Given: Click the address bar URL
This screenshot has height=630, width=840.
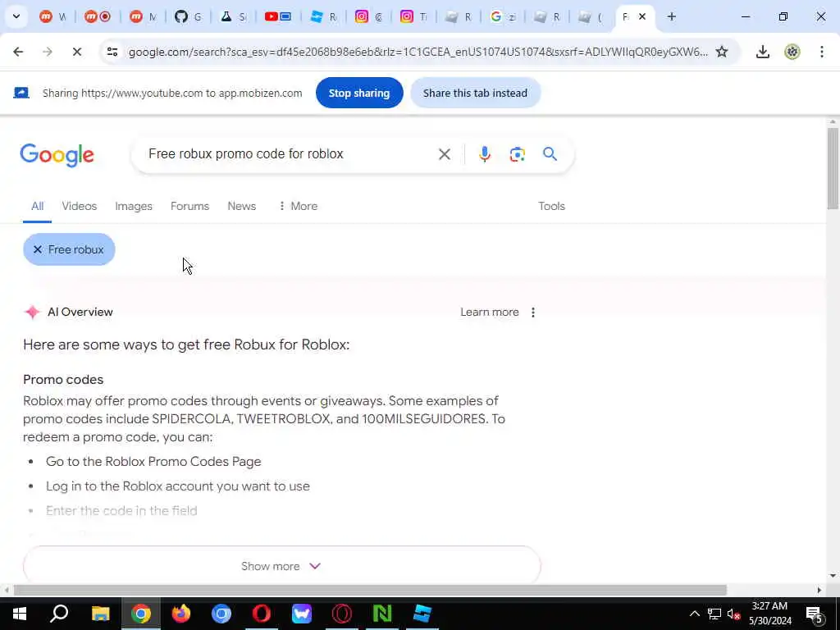Looking at the screenshot, I should 418,52.
